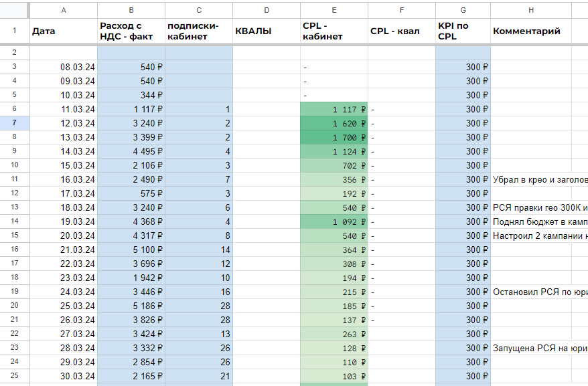Image resolution: width=588 pixels, height=386 pixels.
Task: Click the 'KPI по CPL' header cell
Action: click(463, 31)
